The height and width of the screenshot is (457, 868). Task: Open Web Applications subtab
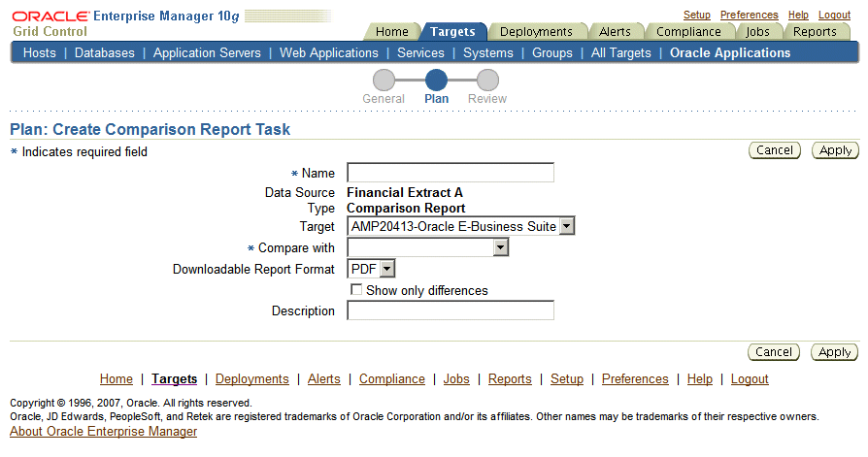pos(329,53)
